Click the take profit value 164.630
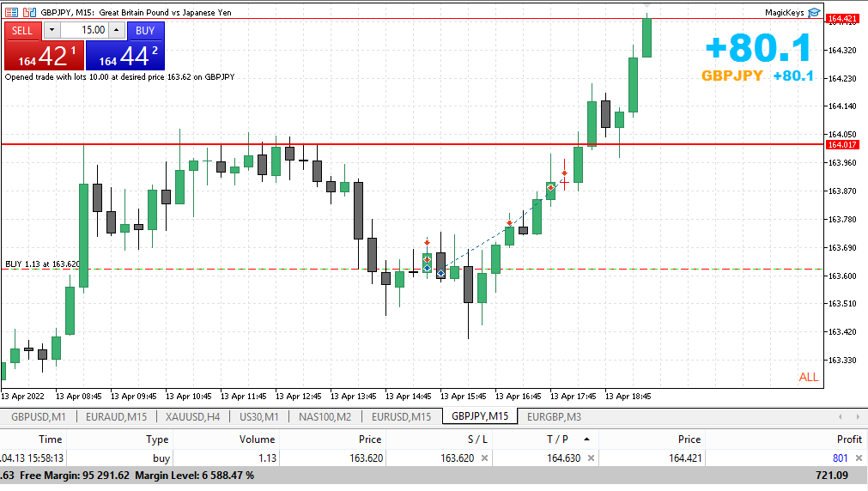The height and width of the screenshot is (491, 868). 563,458
